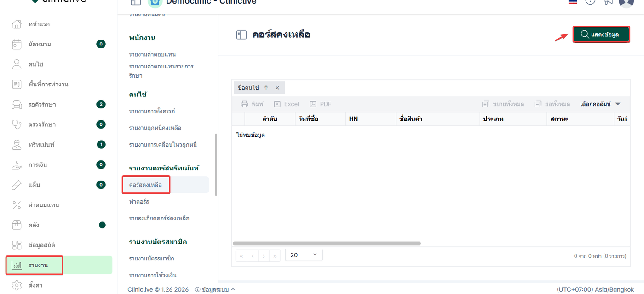Remove the ชื่อคนไข้ grouping with the X
This screenshot has height=294, width=644.
tap(277, 88)
